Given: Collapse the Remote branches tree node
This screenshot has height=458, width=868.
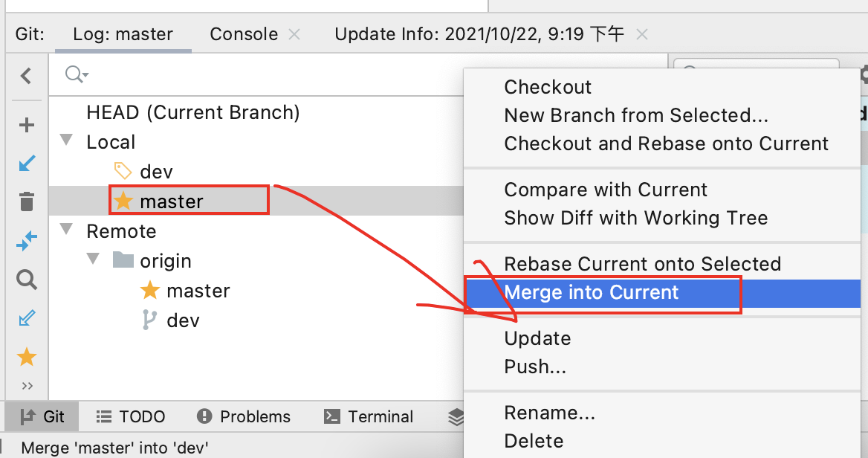Looking at the screenshot, I should [x=67, y=230].
